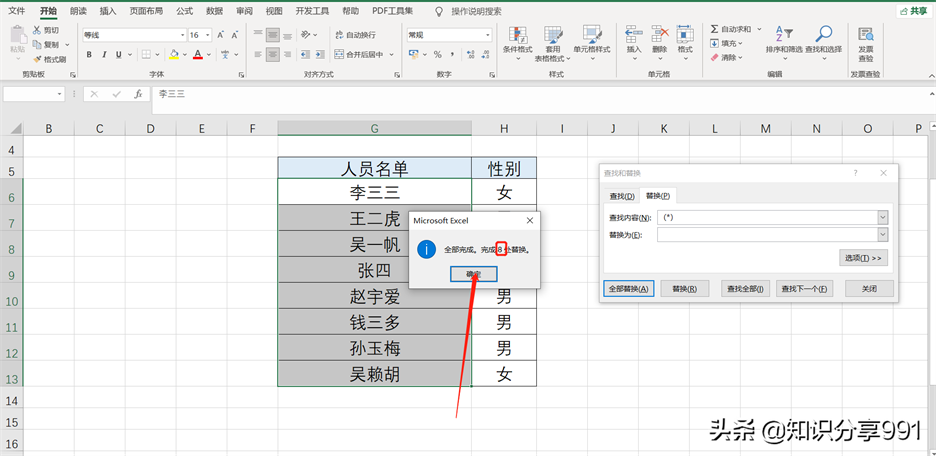
Task: Open Conditional Formatting (条件格式) icon
Action: (517, 39)
